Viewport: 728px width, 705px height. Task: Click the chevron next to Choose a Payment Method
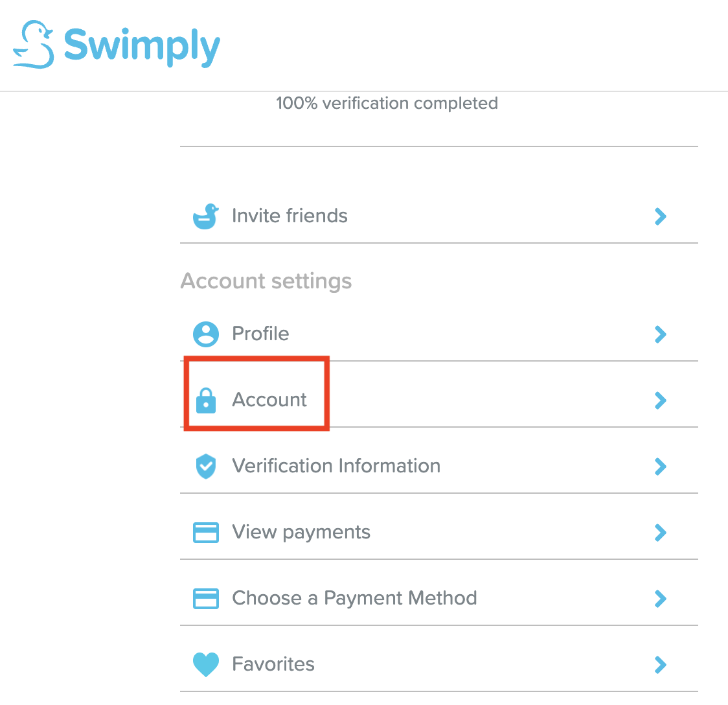(x=660, y=599)
